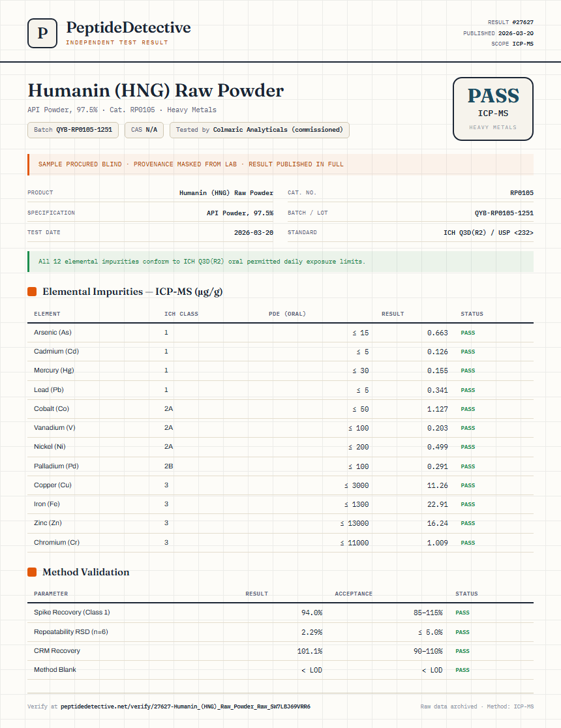Image resolution: width=561 pixels, height=728 pixels.
Task: Select the Vanadium (V) row label
Action: click(x=54, y=428)
